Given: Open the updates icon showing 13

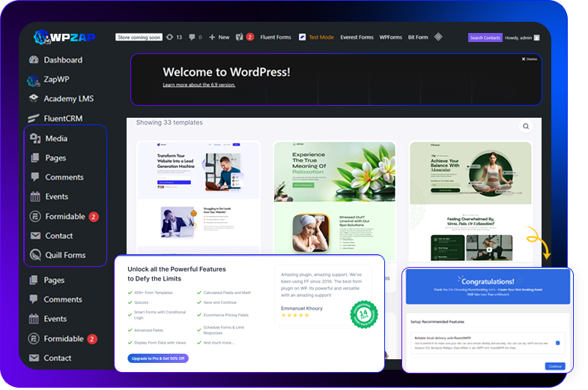Looking at the screenshot, I should (x=174, y=37).
